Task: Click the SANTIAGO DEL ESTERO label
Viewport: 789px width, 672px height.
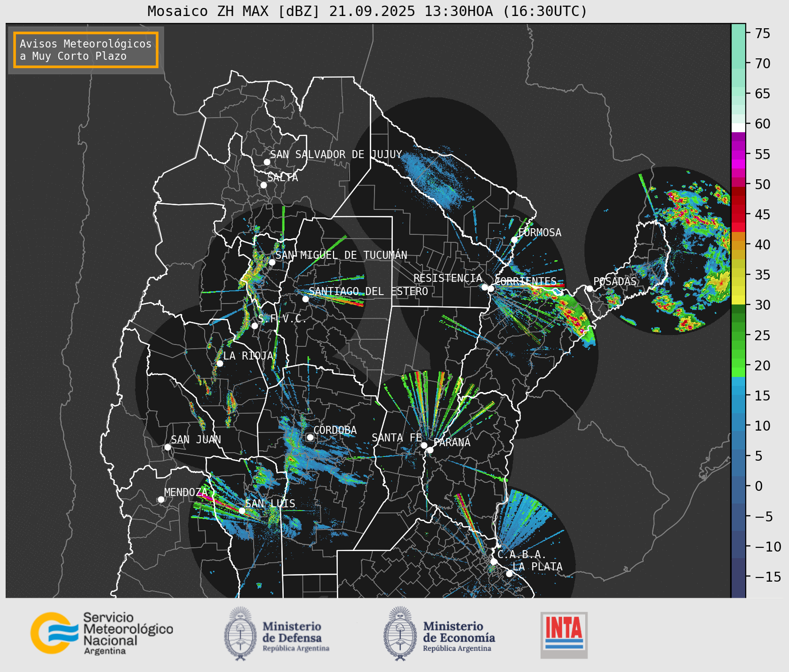Action: (368, 291)
